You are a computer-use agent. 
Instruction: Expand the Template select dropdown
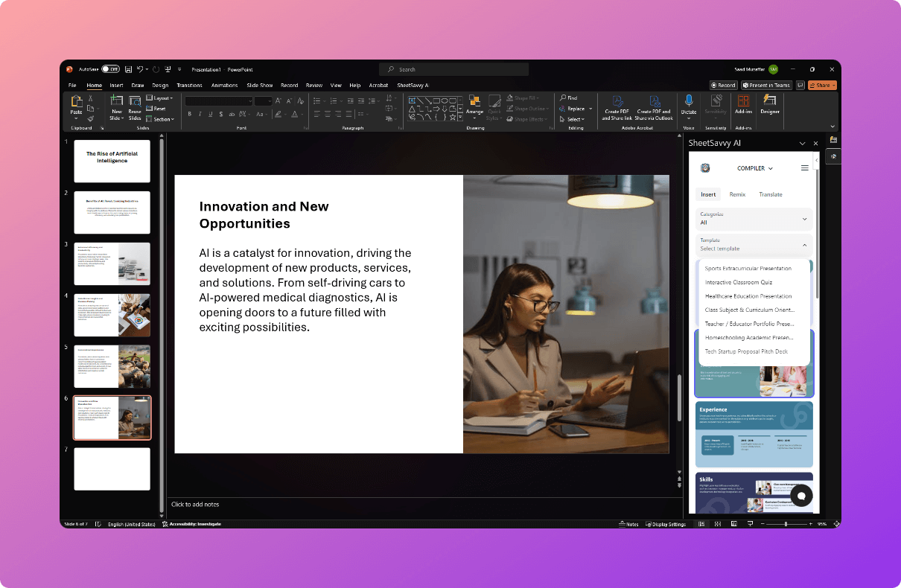[x=754, y=246]
